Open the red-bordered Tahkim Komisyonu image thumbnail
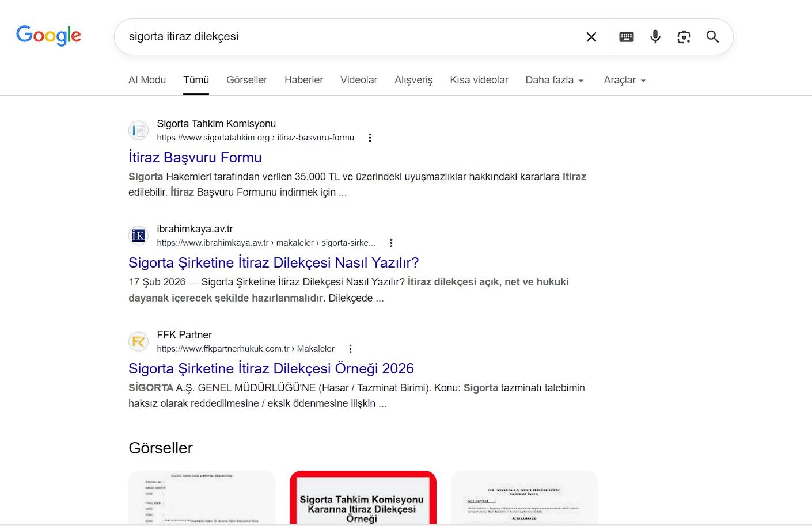Screen dimensions: 812x526 [363, 498]
